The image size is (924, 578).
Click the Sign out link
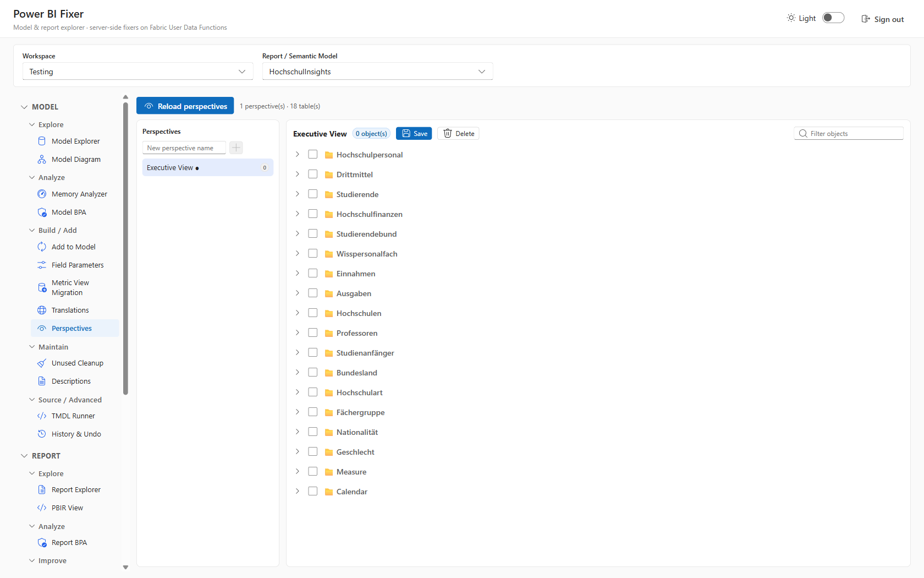(x=882, y=19)
